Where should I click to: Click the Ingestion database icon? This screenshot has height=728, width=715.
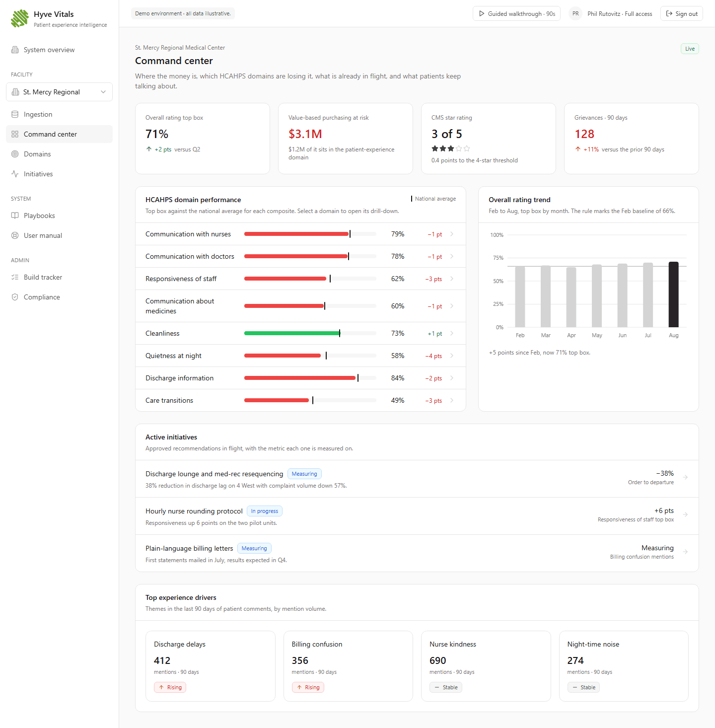(15, 114)
